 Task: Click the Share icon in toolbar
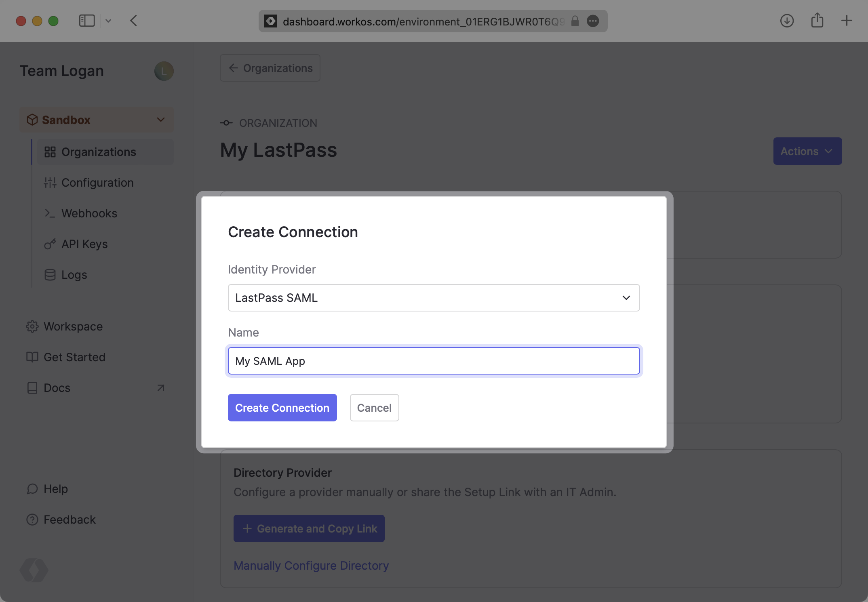click(817, 21)
